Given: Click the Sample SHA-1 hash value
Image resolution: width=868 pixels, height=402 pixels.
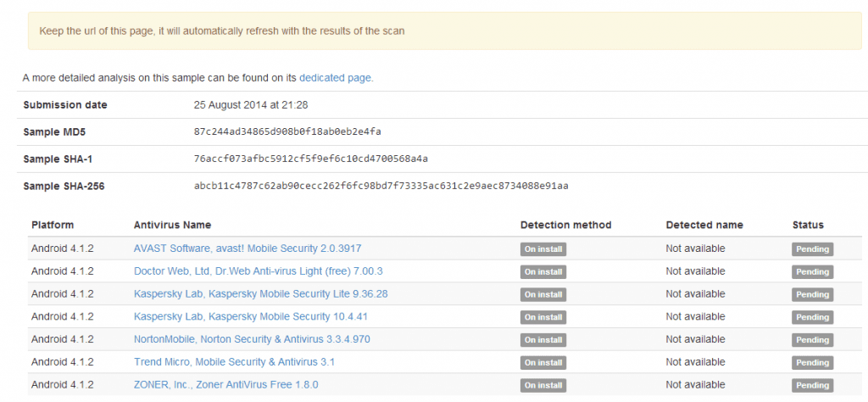Looking at the screenshot, I should pos(310,159).
